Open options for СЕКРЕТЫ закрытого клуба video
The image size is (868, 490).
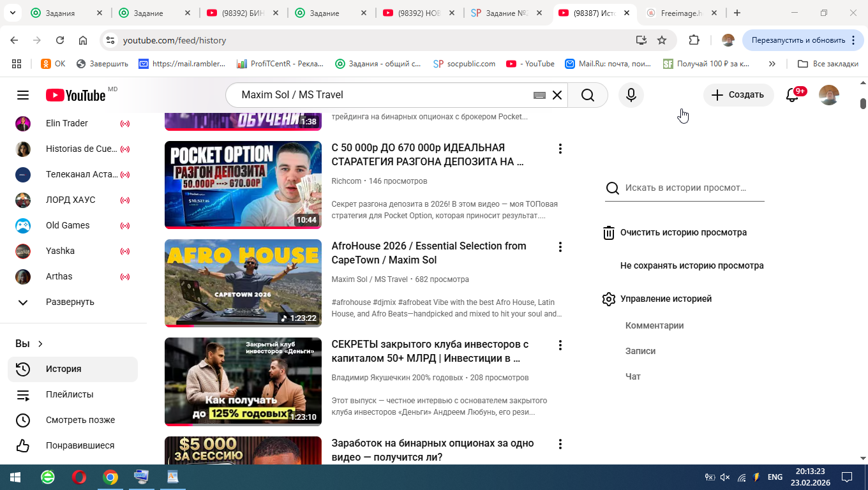click(560, 345)
